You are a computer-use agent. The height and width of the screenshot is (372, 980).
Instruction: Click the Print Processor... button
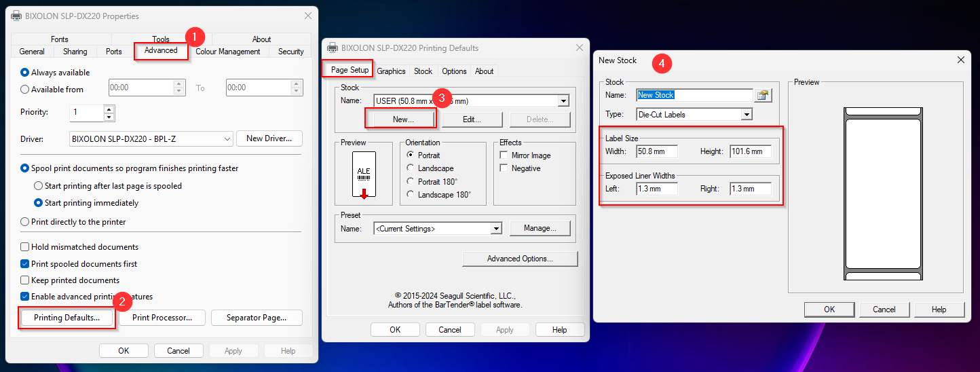pos(162,317)
